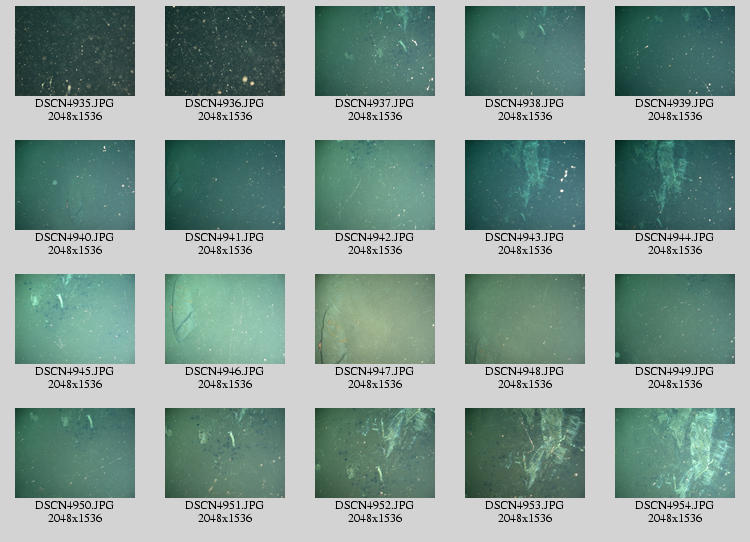Open the DSCN4945.JPG thumbnail
This screenshot has height=542, width=750.
pyautogui.click(x=75, y=319)
